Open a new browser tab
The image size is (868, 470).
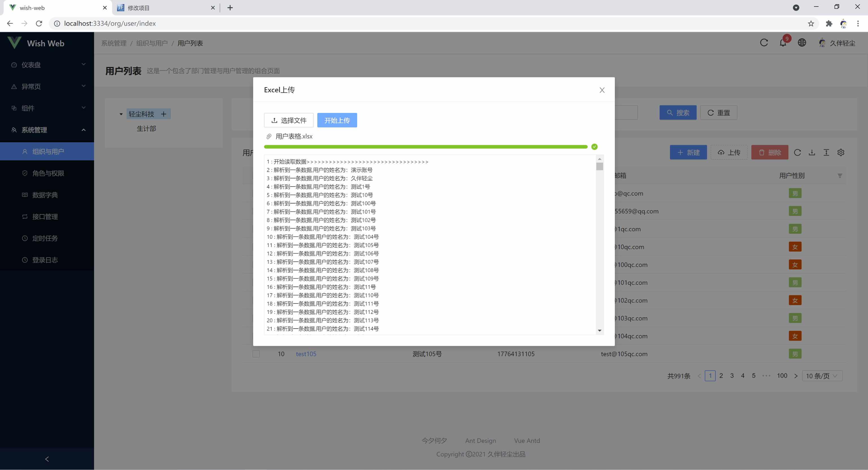click(230, 8)
